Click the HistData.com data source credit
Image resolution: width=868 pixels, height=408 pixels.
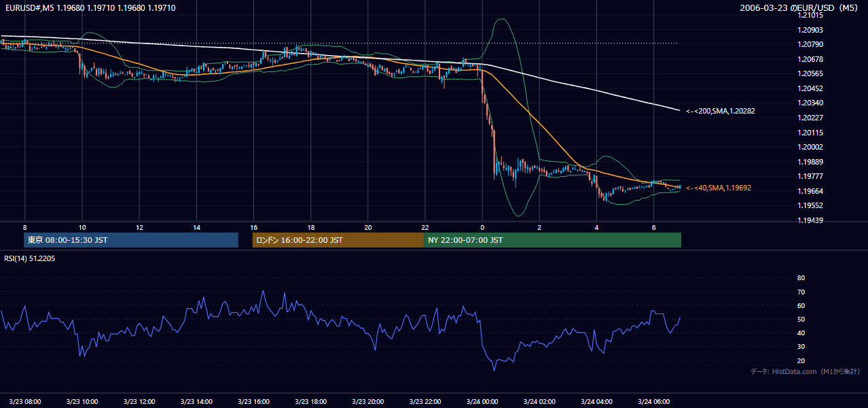[806, 371]
